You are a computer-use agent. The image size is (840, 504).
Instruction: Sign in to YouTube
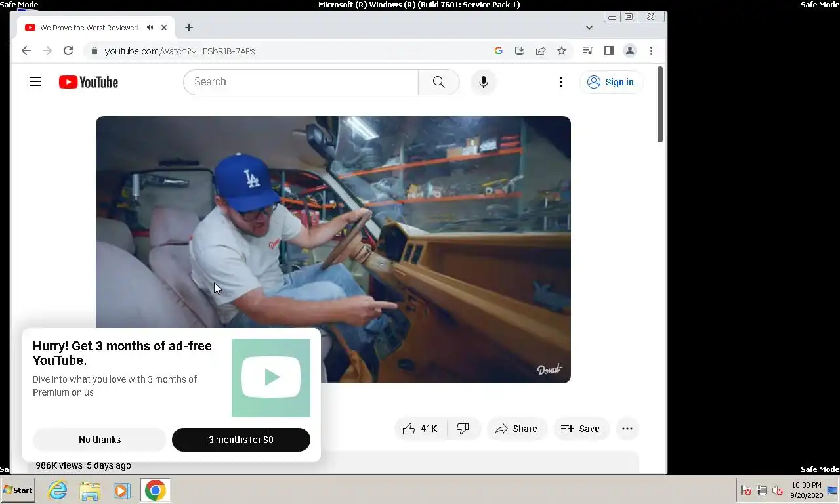point(611,82)
